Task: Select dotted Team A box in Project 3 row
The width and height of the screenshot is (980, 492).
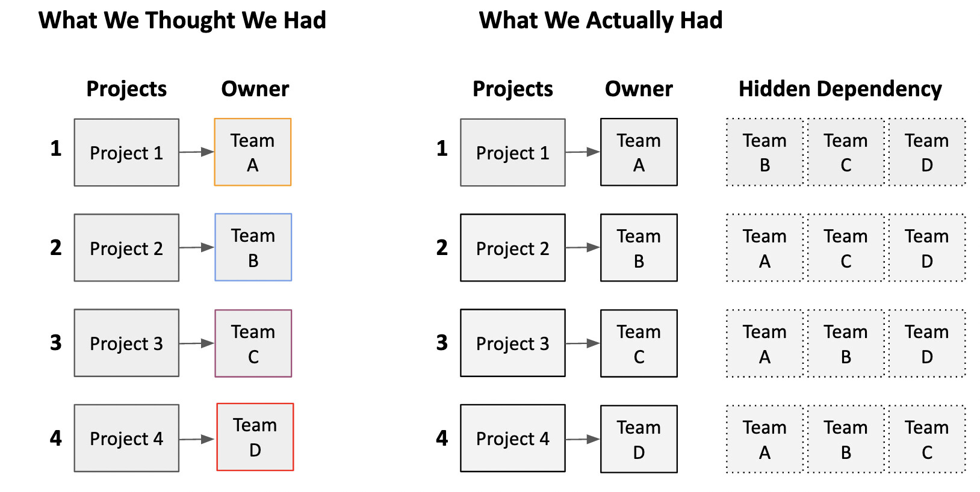Action: tap(764, 343)
